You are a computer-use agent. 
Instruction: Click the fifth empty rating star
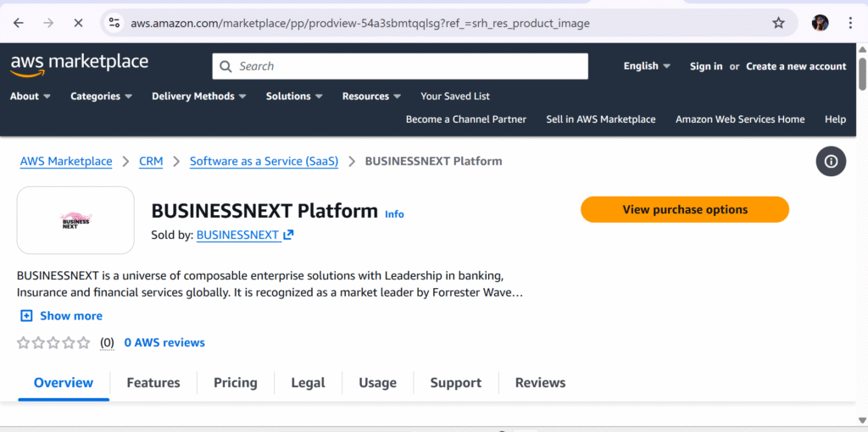(83, 342)
